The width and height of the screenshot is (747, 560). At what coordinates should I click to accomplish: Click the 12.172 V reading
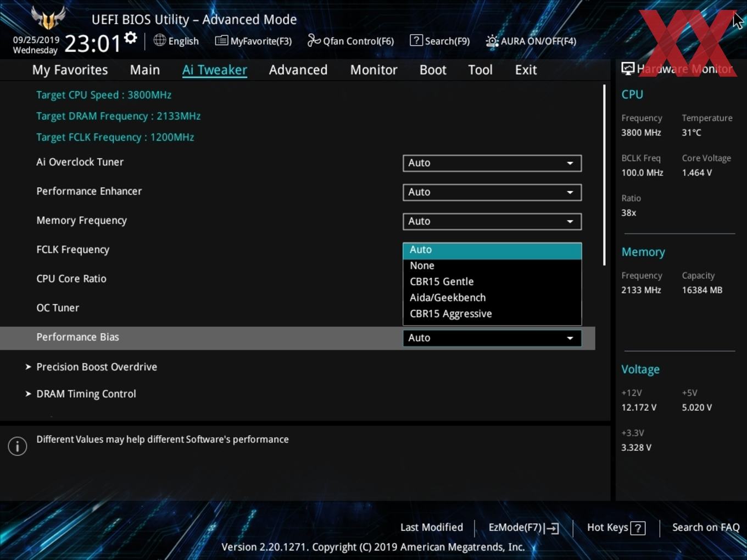coord(639,407)
